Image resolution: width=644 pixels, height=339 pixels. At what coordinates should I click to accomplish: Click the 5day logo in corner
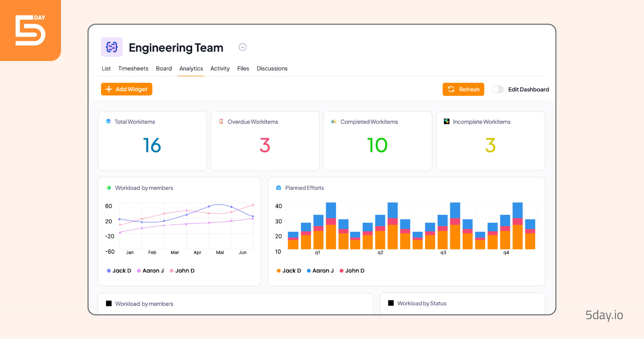[30, 30]
